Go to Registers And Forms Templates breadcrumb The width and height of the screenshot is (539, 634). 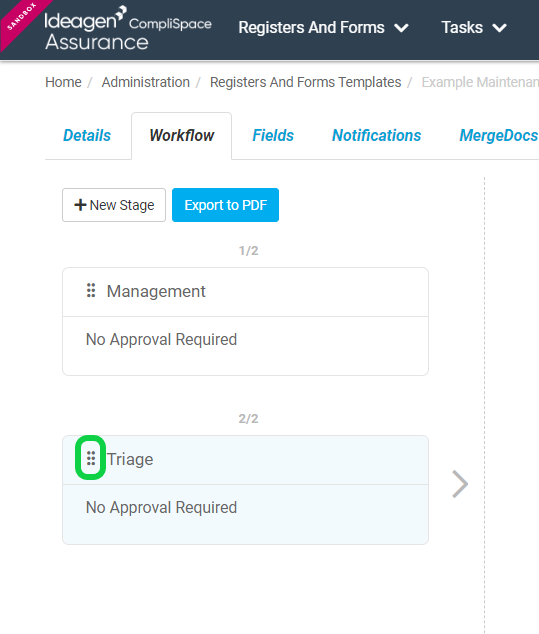click(x=305, y=82)
